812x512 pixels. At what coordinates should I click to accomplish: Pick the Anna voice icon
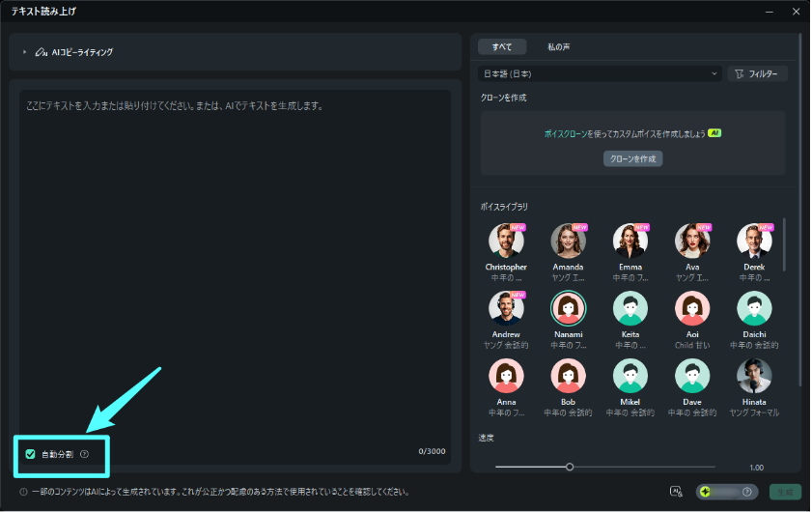[506, 375]
